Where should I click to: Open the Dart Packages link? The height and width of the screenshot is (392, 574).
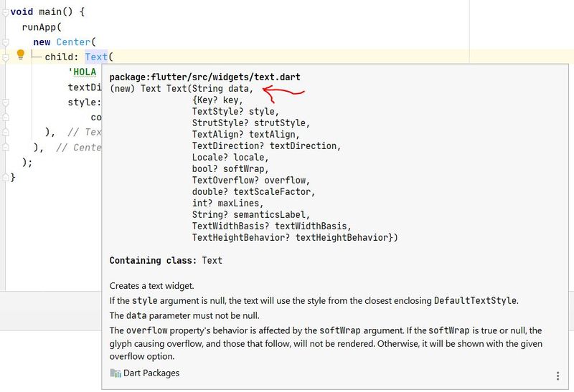click(151, 373)
